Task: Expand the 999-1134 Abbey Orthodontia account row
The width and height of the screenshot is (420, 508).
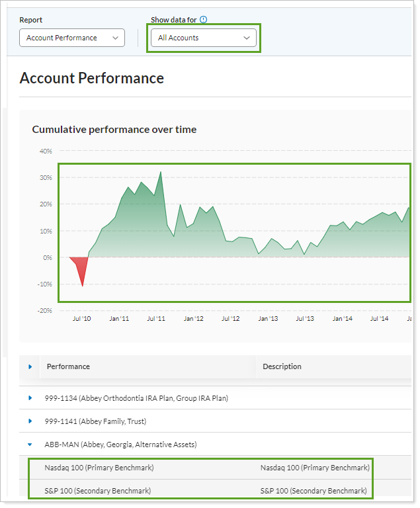Action: [x=30, y=398]
